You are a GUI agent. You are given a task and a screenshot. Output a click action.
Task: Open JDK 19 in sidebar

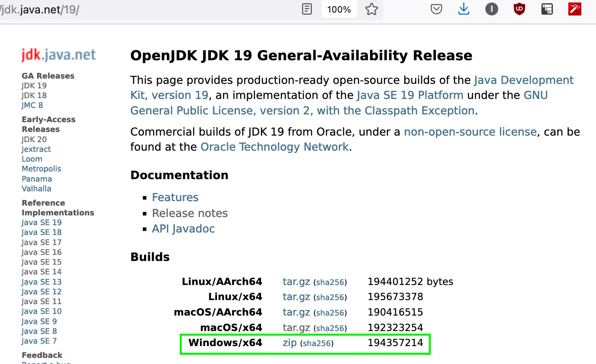pos(34,86)
